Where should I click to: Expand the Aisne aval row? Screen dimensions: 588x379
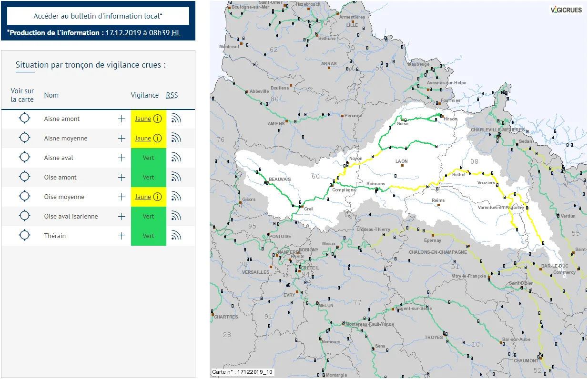click(122, 158)
